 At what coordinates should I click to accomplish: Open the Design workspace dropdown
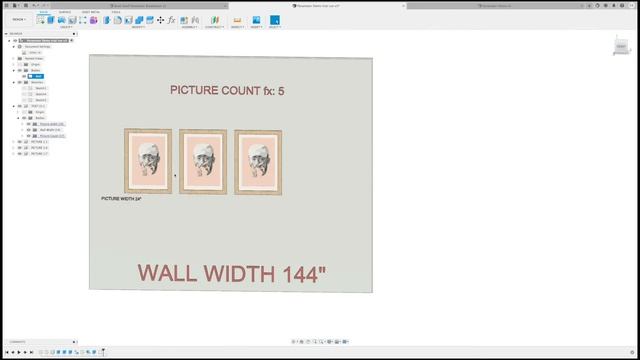[19, 20]
